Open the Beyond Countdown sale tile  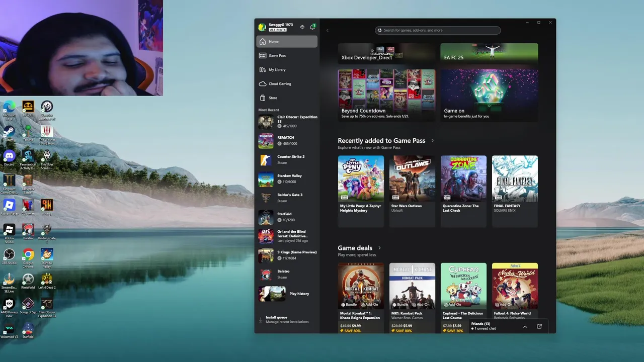pos(386,96)
